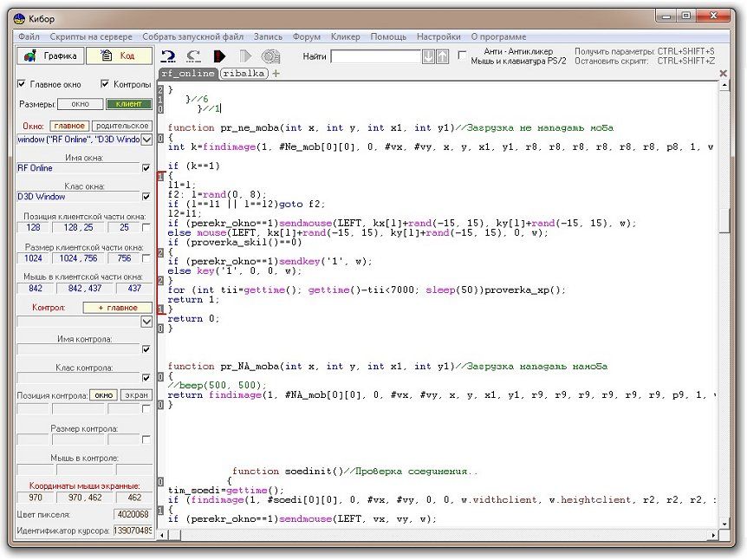Image resolution: width=747 pixels, height=560 pixels.
Task: Click the grayed step-play icon in toolbar
Action: 245,56
